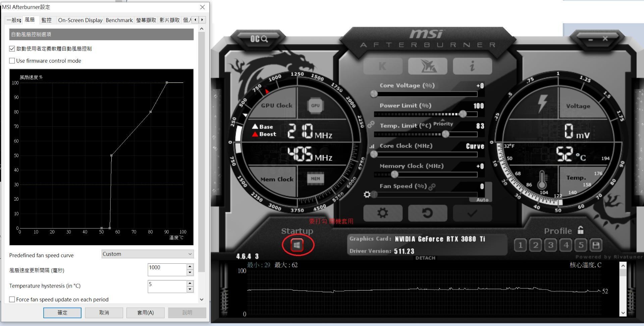644x326 pixels.
Task: Click the profile lock icon
Action: pos(581,230)
